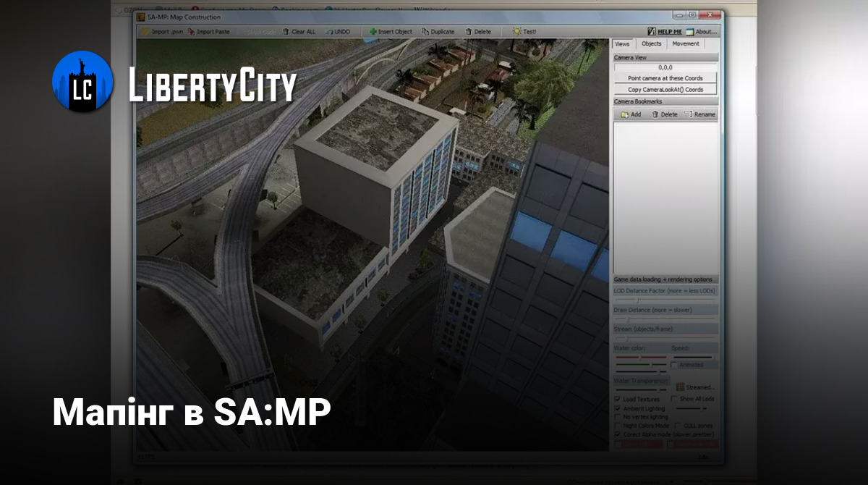Enable the Animated water checkbox
This screenshot has height=485, width=868.
coord(674,365)
